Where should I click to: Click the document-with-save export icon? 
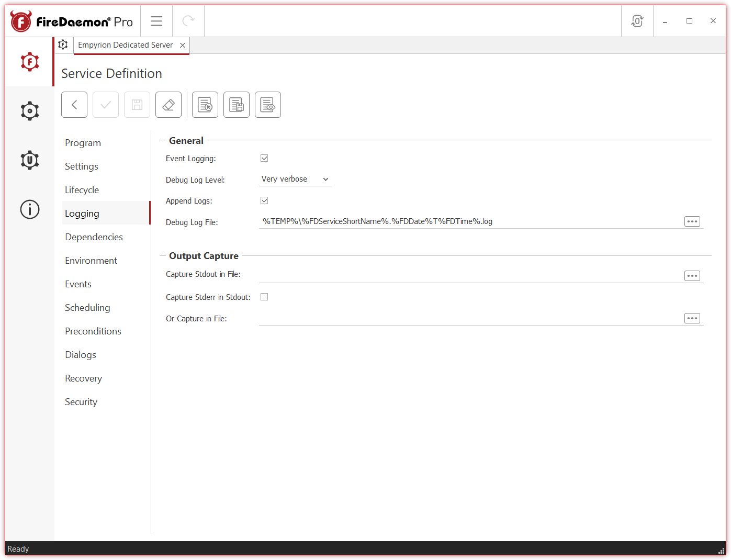tap(236, 104)
